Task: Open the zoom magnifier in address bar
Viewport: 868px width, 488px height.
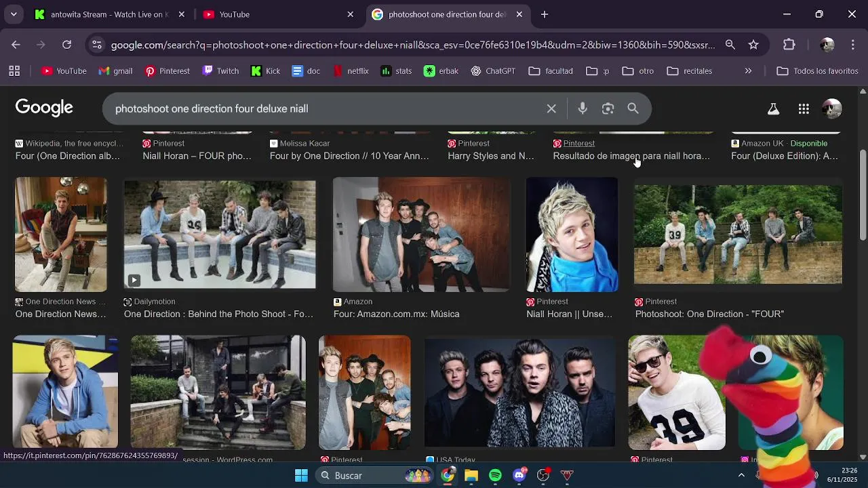Action: 730,45
